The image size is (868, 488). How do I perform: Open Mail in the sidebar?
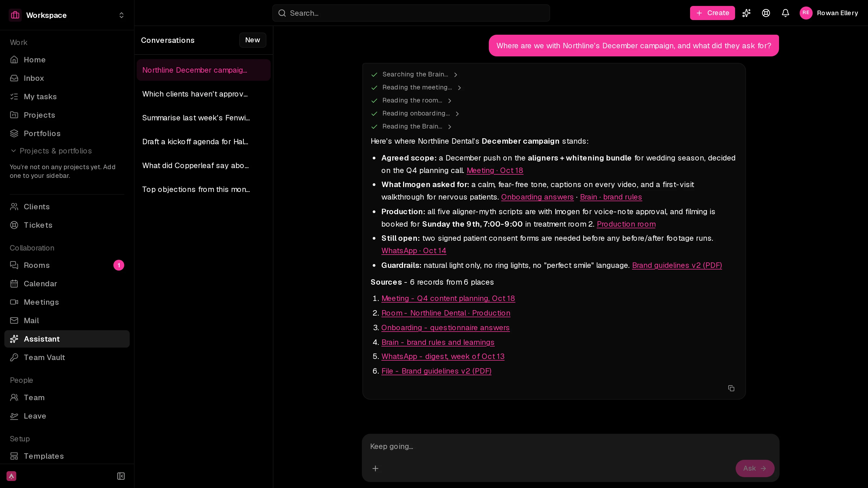click(67, 321)
